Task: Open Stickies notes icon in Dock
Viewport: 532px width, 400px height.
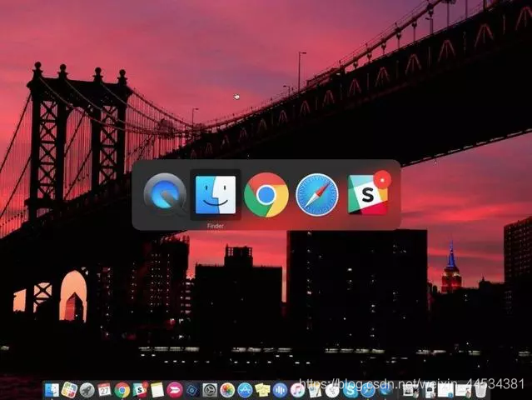Action: 262,390
